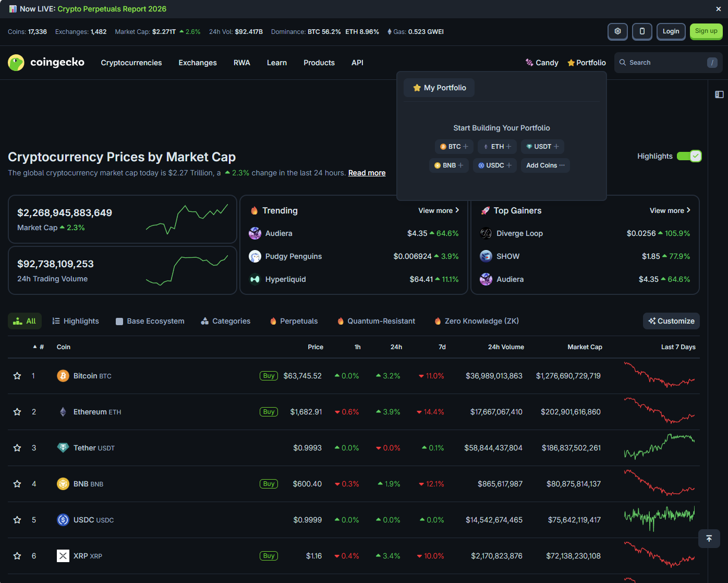Favorite BNB with its star icon

[17, 484]
